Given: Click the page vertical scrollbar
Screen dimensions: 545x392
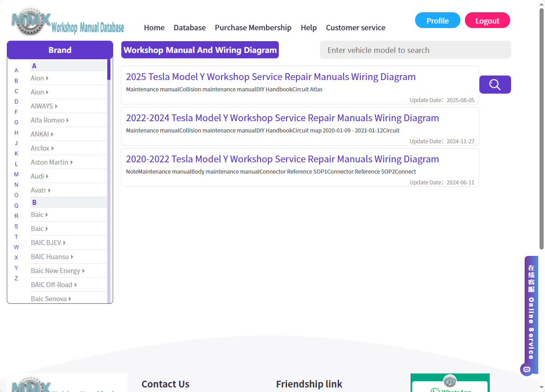Looking at the screenshot, I should [x=541, y=129].
